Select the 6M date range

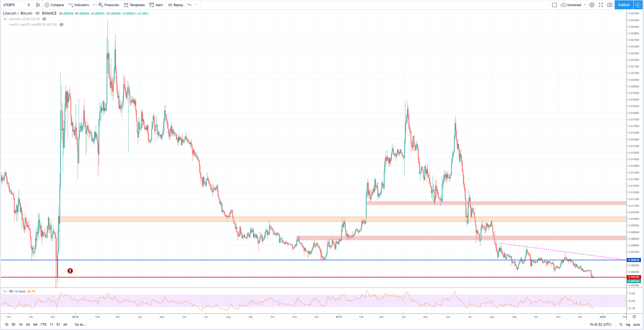click(x=35, y=324)
